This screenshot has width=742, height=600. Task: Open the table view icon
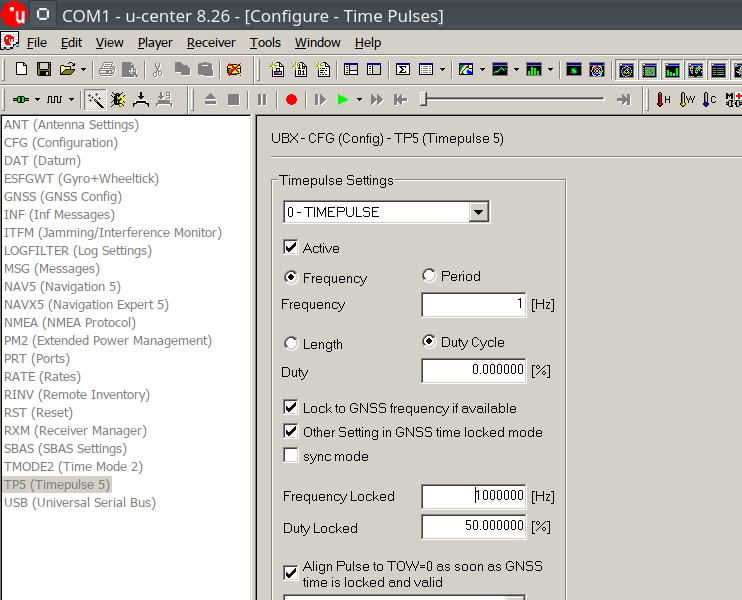(x=426, y=70)
